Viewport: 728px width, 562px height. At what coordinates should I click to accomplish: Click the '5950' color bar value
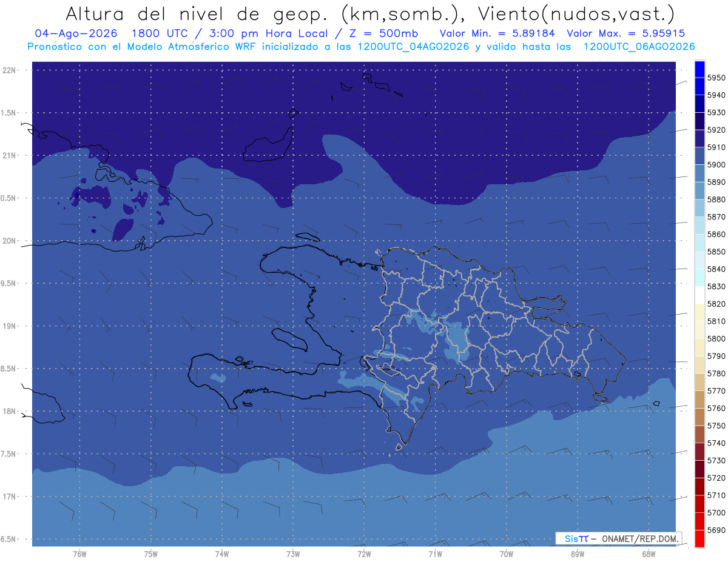tap(716, 78)
